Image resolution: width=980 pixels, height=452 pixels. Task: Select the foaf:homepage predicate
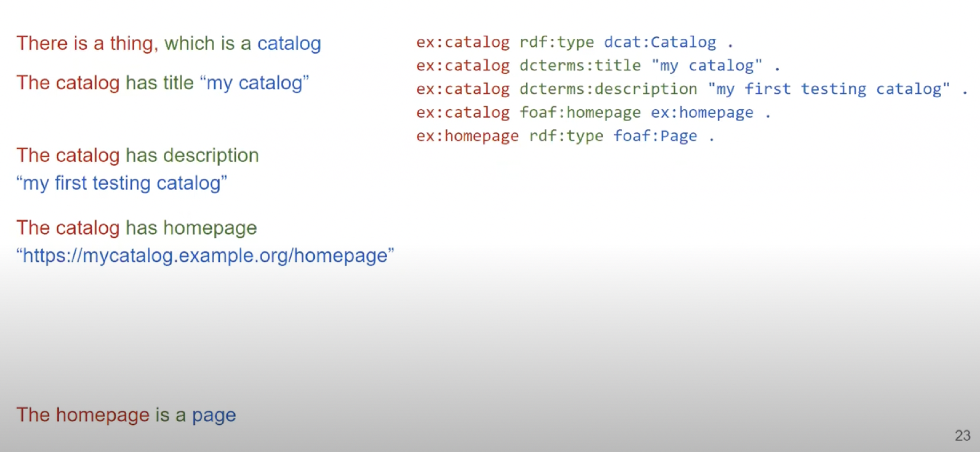(x=580, y=113)
